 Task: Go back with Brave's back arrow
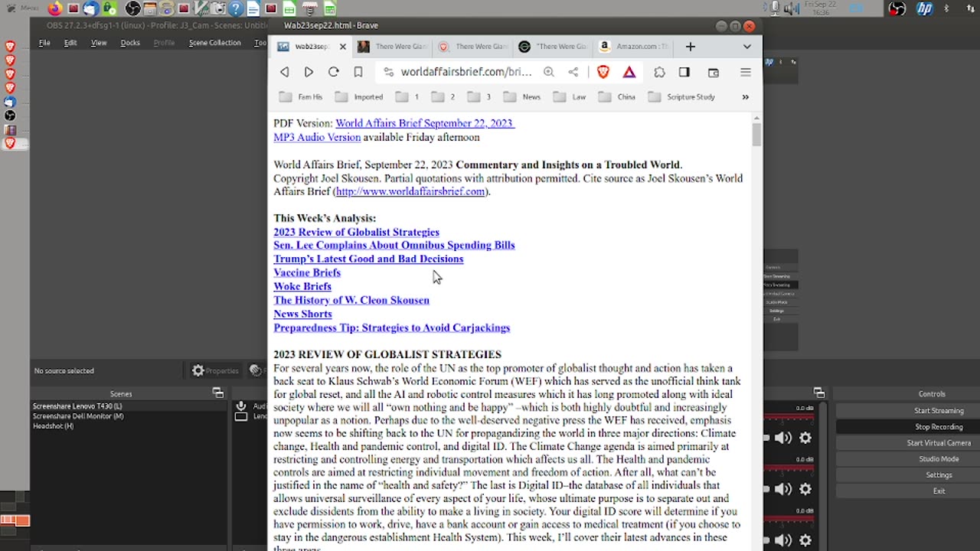point(285,72)
